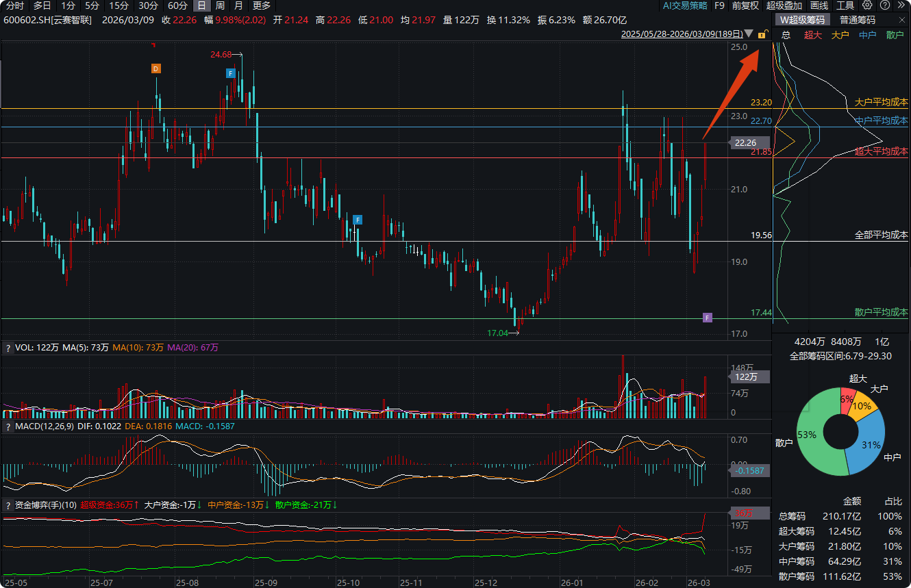911x588 pixels.
Task: Click the 中户筹码 64.29亿 table row
Action: (x=841, y=561)
